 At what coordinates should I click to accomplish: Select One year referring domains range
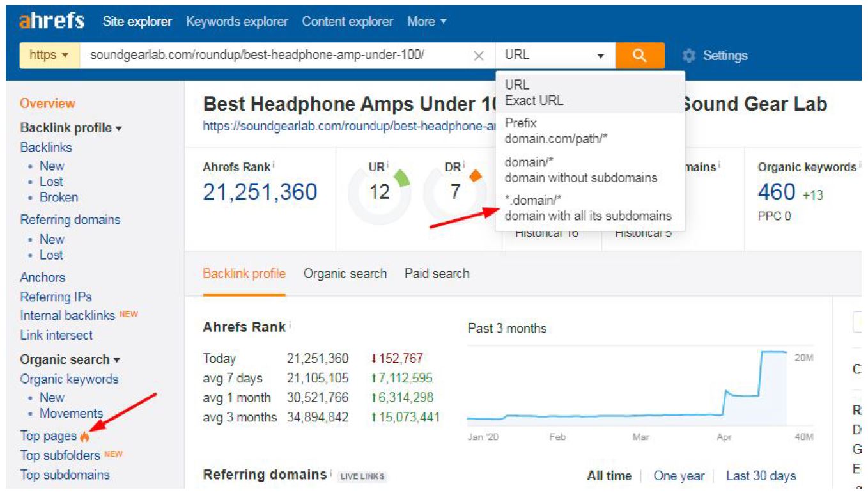(x=678, y=476)
